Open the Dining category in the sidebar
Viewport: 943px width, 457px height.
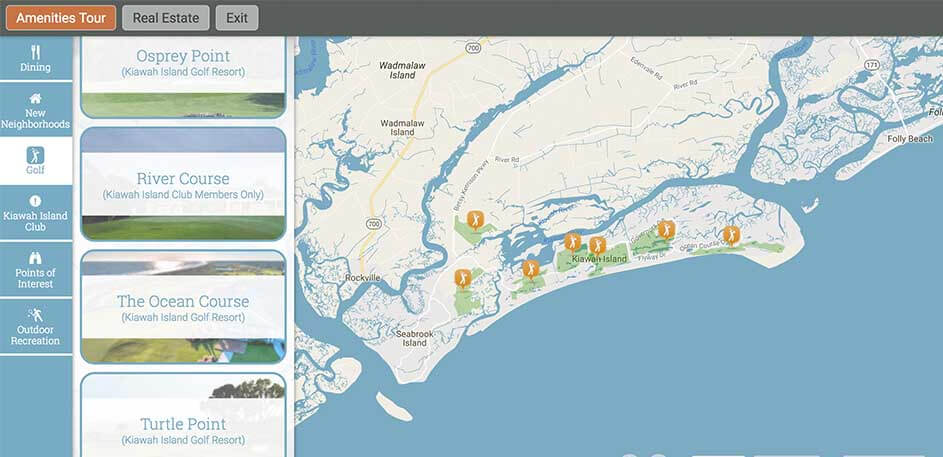[36, 59]
